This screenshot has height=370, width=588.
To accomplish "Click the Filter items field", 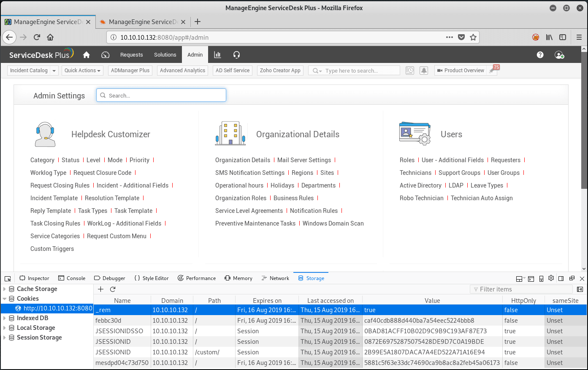I will tap(521, 289).
